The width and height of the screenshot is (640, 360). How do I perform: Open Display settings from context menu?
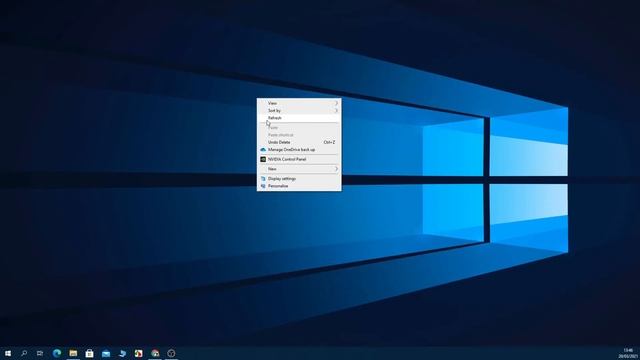click(299, 179)
